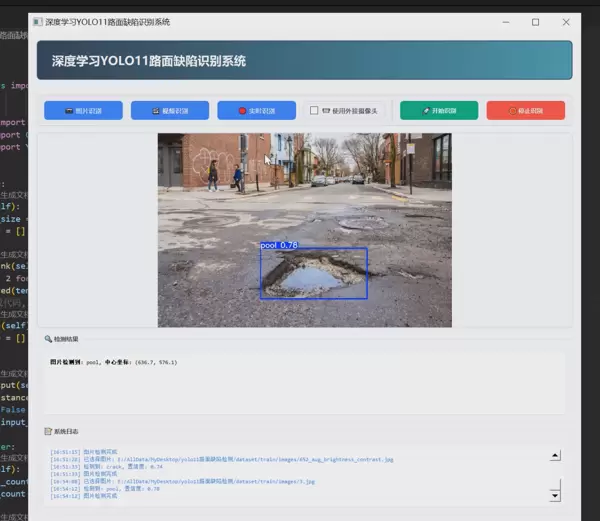Click the magnifier icon beside 检测结果
This screenshot has height=521, width=600.
point(48,339)
